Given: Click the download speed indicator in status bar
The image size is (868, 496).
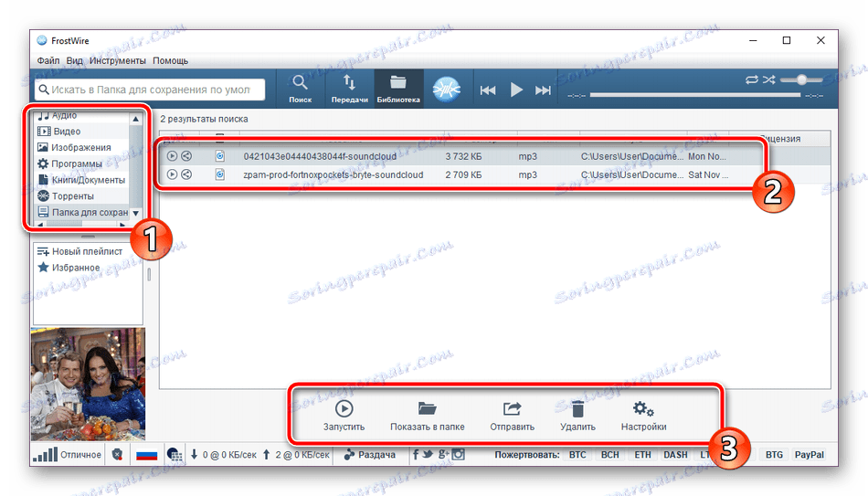Looking at the screenshot, I should tap(224, 455).
